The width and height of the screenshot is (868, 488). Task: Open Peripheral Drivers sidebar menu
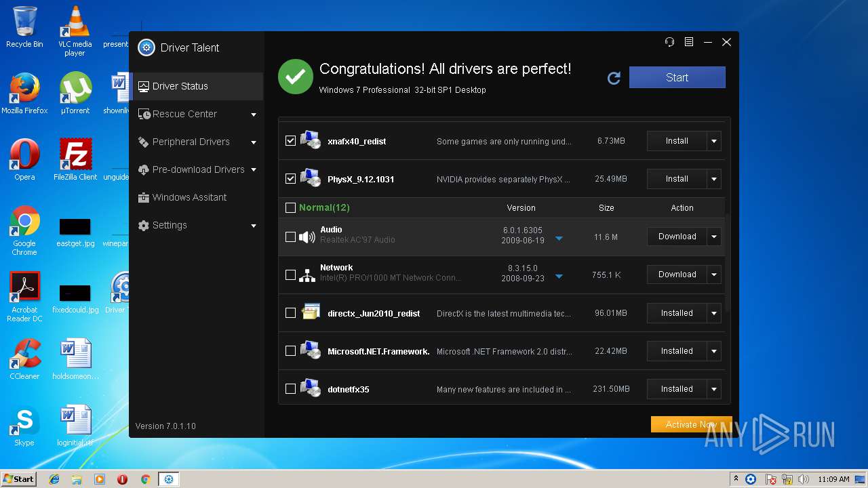pos(197,142)
